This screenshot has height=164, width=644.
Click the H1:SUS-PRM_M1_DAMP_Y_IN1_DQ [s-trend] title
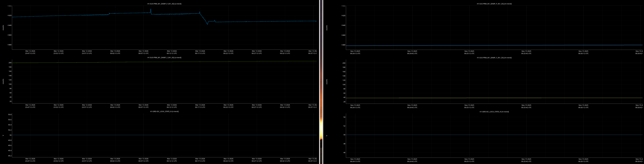click(x=164, y=57)
